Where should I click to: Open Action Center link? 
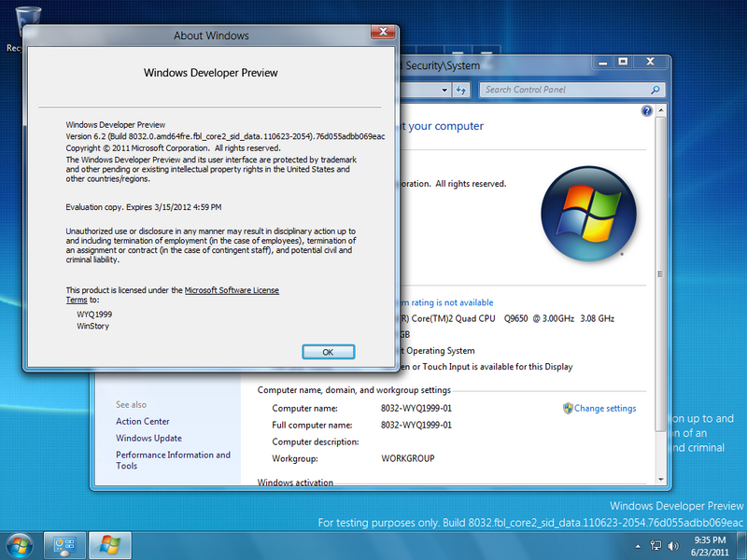pyautogui.click(x=143, y=421)
